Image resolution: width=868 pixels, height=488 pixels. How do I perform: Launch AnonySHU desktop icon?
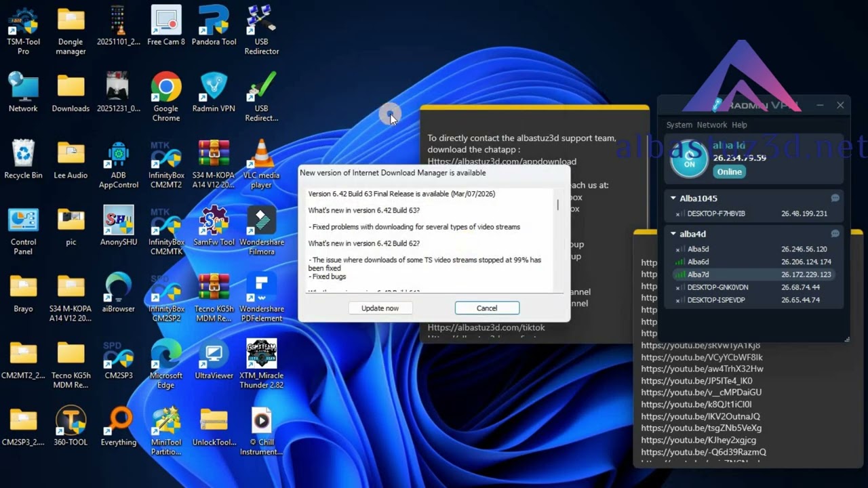coord(119,226)
